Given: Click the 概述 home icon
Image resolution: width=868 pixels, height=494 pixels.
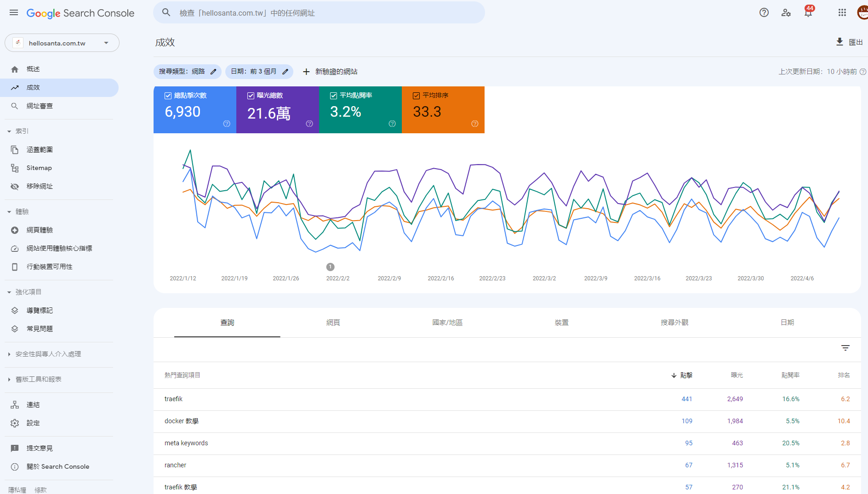Looking at the screenshot, I should (x=15, y=69).
